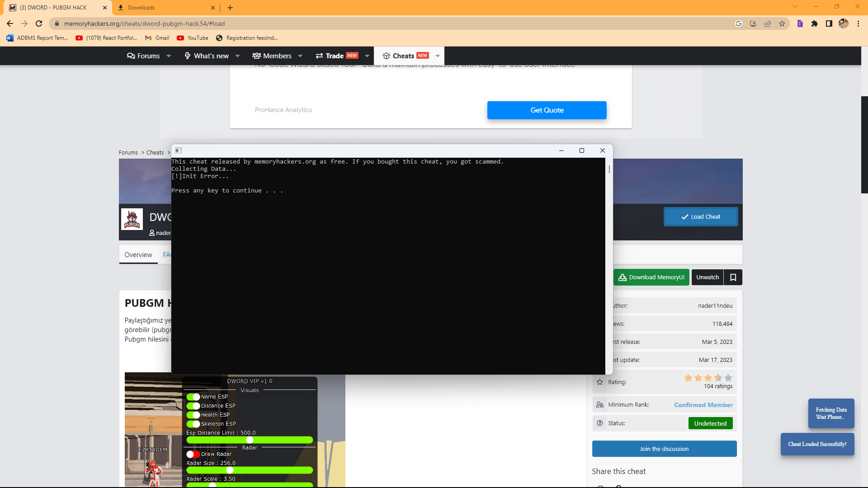The width and height of the screenshot is (868, 488).
Task: Click the Cheats breadcrumb link
Action: 155,153
